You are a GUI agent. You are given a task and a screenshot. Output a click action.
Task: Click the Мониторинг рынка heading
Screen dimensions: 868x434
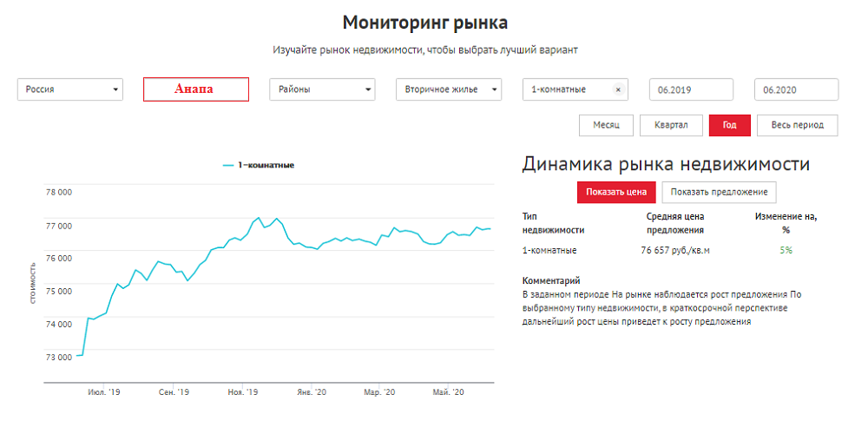(x=424, y=23)
